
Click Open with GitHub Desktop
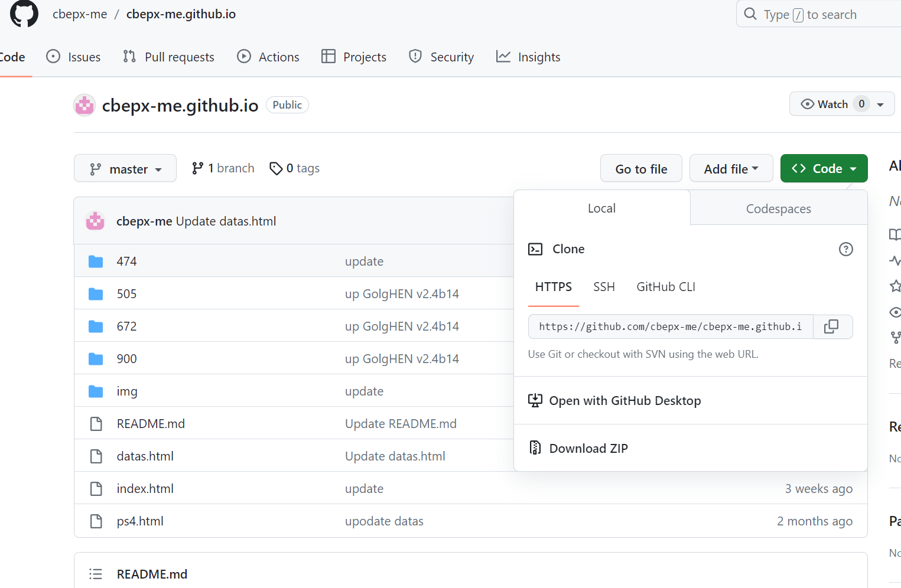(625, 401)
